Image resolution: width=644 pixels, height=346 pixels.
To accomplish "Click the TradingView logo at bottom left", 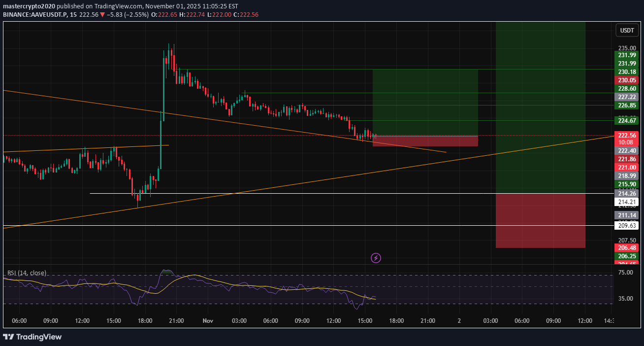I will (x=32, y=337).
